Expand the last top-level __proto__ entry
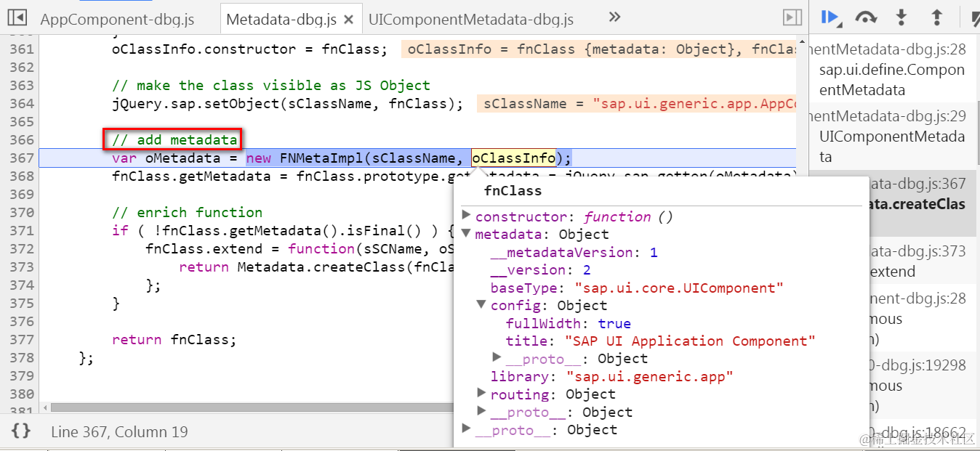Viewport: 980px width, 451px height. (467, 428)
